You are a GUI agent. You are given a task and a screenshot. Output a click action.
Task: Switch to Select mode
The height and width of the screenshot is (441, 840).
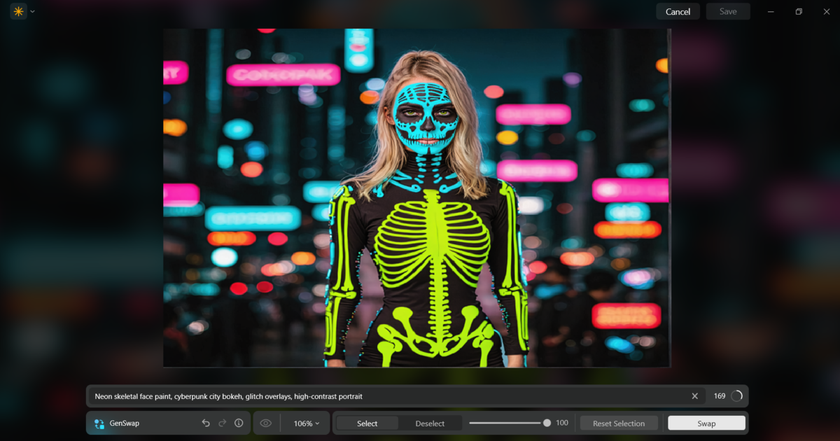pyautogui.click(x=367, y=423)
